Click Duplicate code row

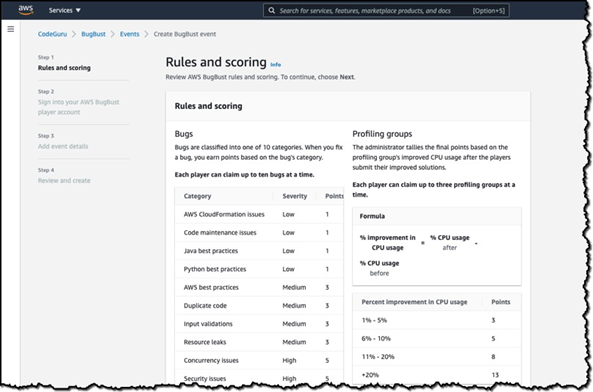[x=259, y=305]
